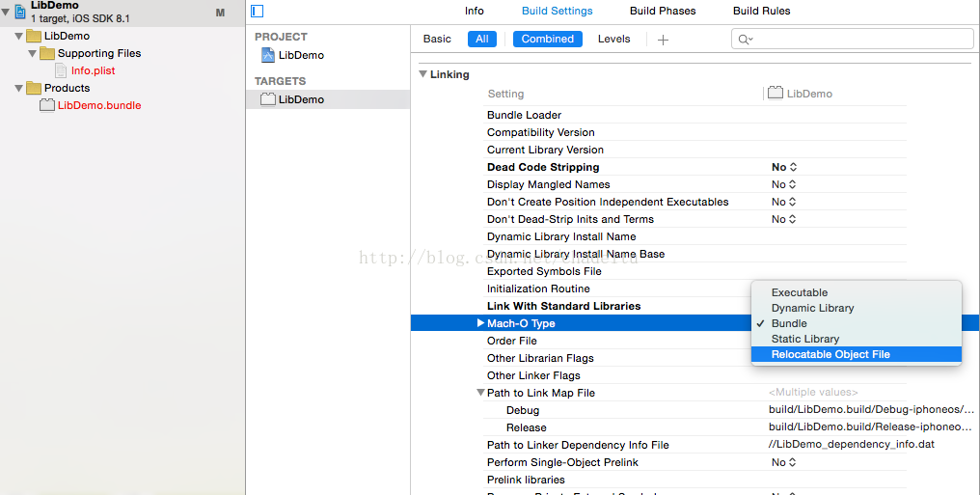The height and width of the screenshot is (495, 980).
Task: Click the LibDemo target bundle icon
Action: [x=268, y=99]
